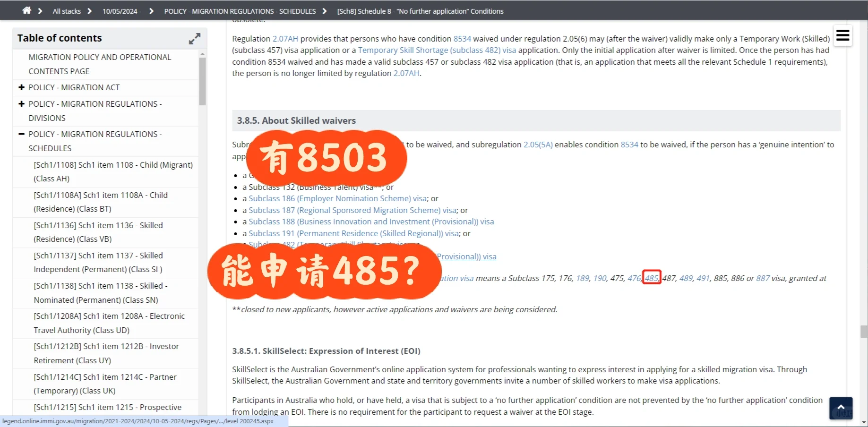The height and width of the screenshot is (427, 868).
Task: Click the Table of contents title
Action: 60,38
